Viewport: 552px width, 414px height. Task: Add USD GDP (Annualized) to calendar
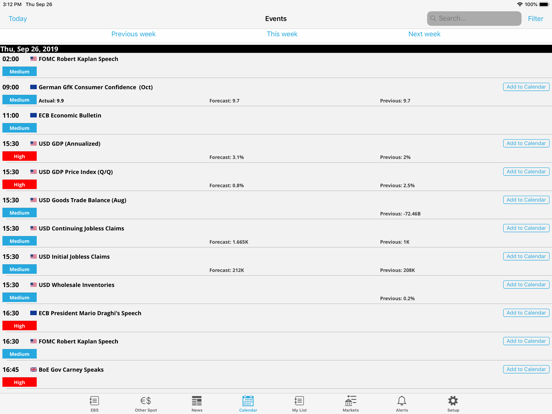point(526,144)
